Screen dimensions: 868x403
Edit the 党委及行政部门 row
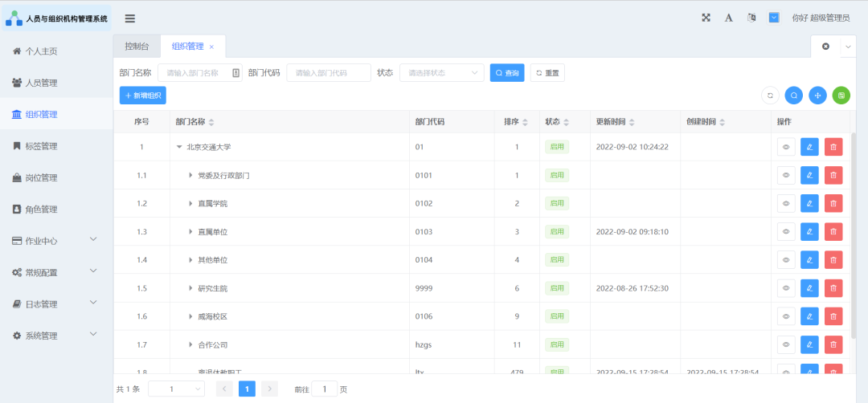pyautogui.click(x=809, y=175)
